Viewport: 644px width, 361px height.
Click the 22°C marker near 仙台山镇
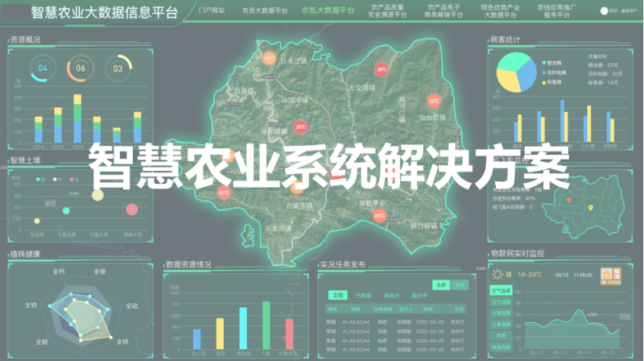pos(434,102)
